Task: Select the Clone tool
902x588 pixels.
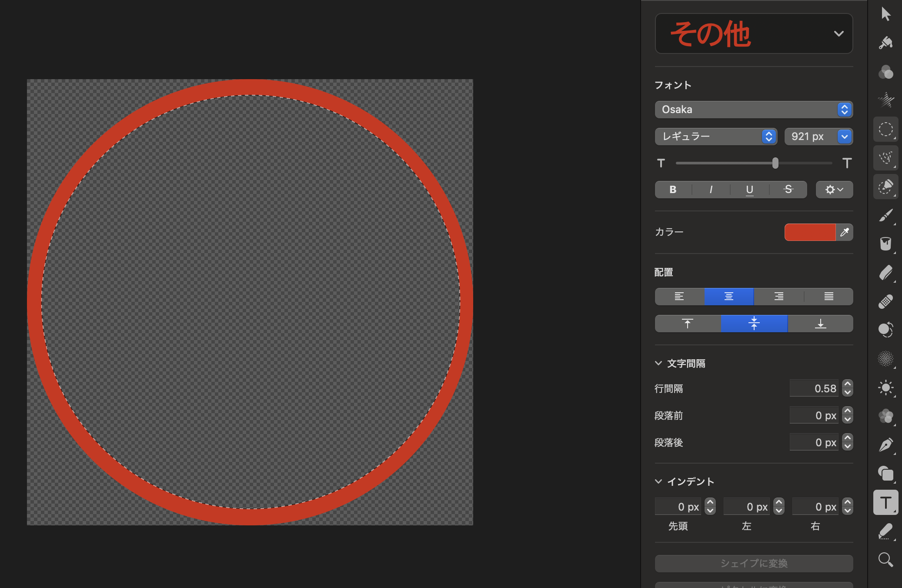Action: pos(885,330)
